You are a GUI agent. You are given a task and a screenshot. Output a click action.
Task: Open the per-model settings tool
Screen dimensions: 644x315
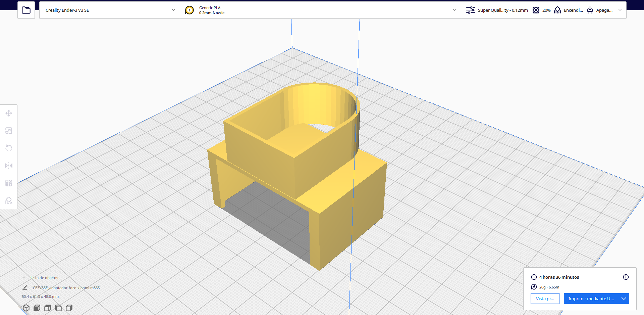tap(9, 183)
